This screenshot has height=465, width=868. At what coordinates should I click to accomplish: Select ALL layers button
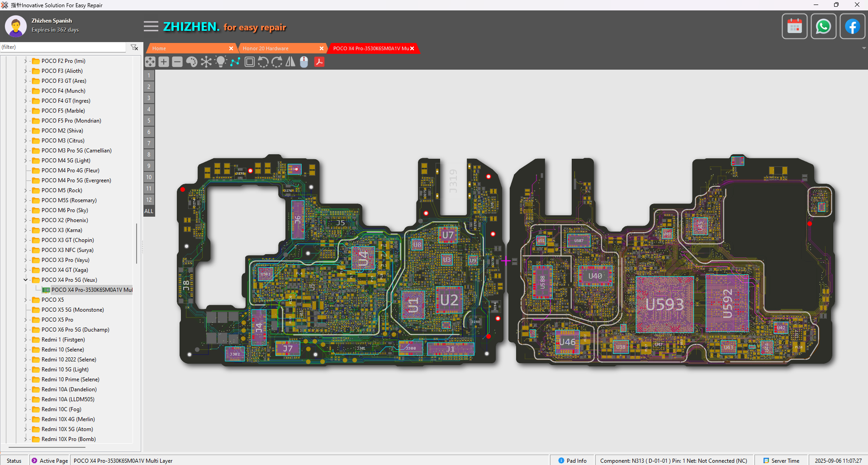click(149, 211)
